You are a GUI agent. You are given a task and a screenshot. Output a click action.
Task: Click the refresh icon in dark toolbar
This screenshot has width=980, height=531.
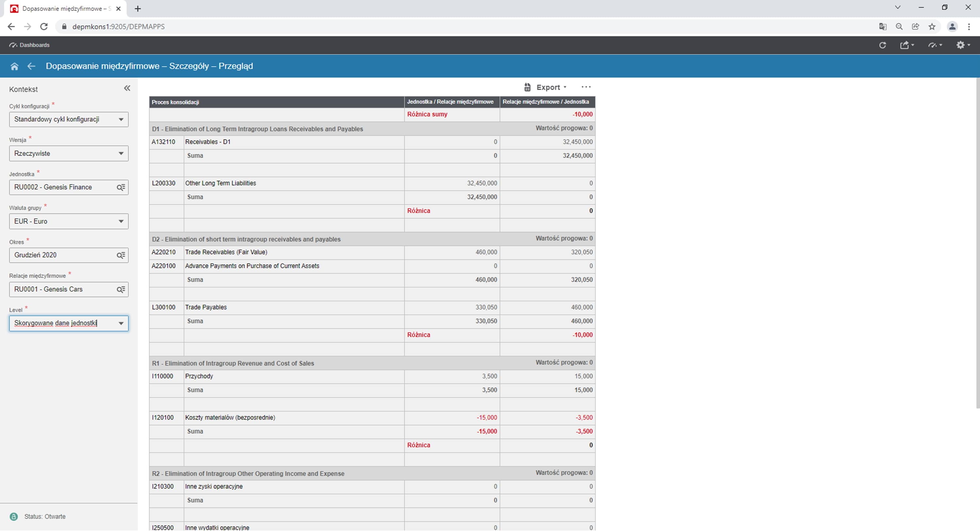(x=882, y=45)
